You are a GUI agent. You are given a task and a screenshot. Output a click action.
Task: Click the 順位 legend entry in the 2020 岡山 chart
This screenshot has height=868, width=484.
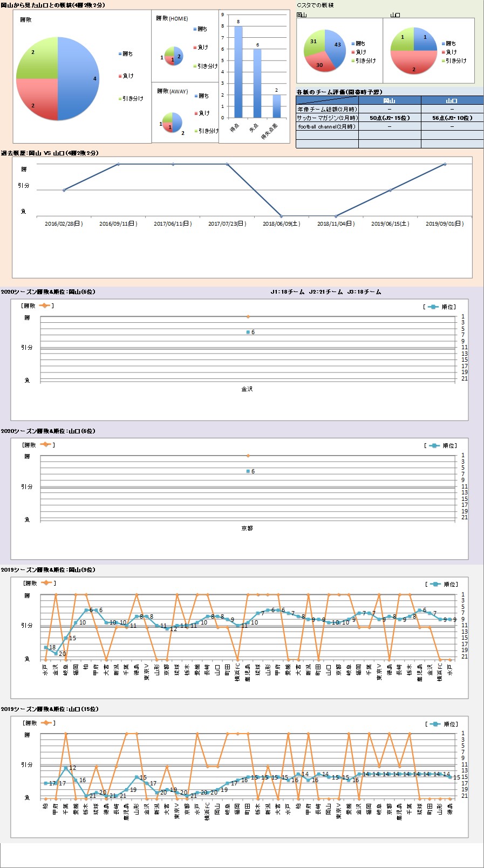pos(441,307)
